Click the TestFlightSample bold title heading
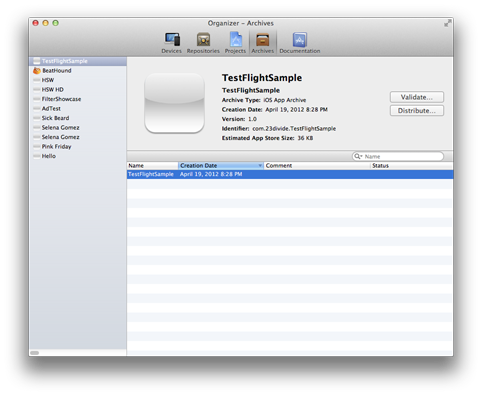This screenshot has width=482, height=396. [x=262, y=78]
